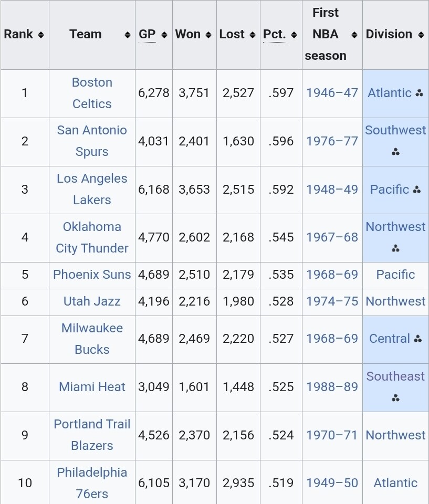This screenshot has width=429, height=504.
Task: Sort table by Rank column arrows
Action: [x=41, y=35]
